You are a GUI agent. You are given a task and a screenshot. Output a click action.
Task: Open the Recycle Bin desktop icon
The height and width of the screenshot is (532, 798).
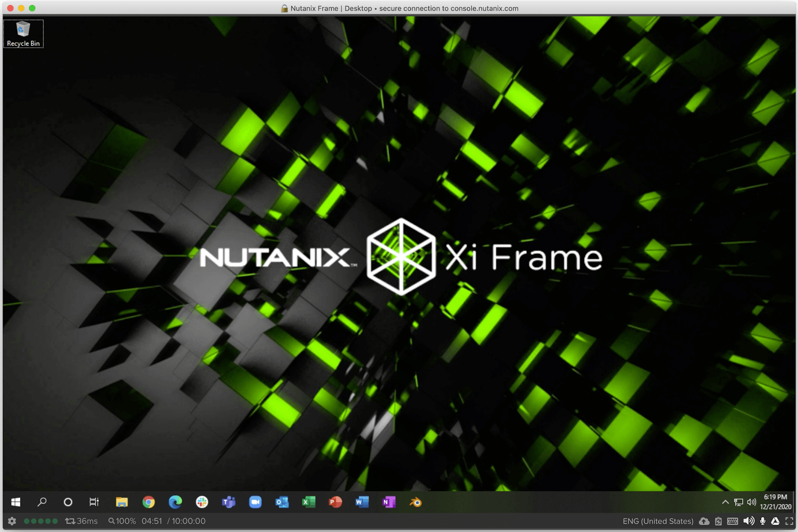[x=23, y=34]
